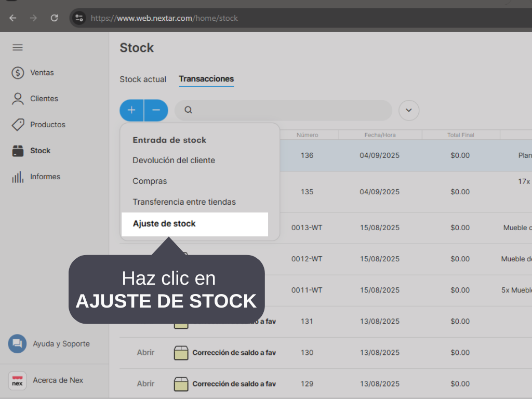Click the Productos tag icon

[x=18, y=125]
